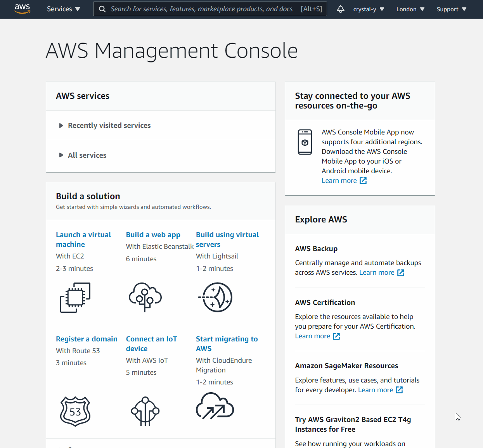Click Try AWS Graviton2 Based EC2 heading
483x448 pixels.
point(353,424)
